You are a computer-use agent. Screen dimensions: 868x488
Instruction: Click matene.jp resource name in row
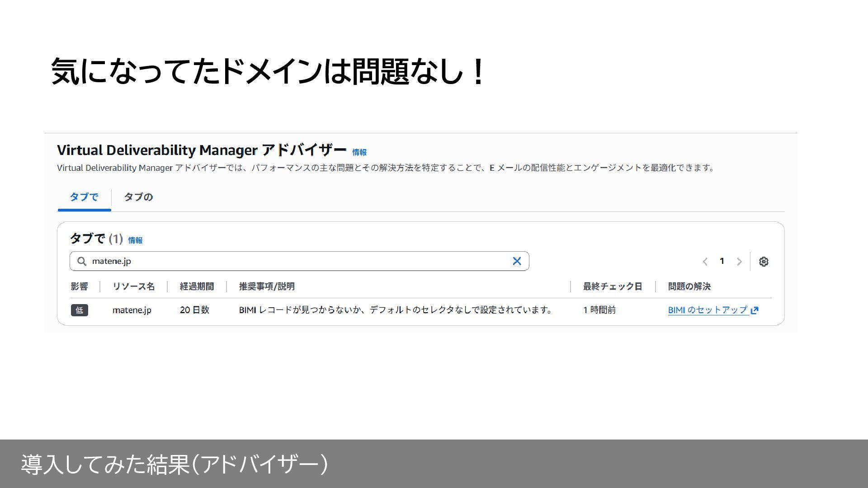pos(132,310)
